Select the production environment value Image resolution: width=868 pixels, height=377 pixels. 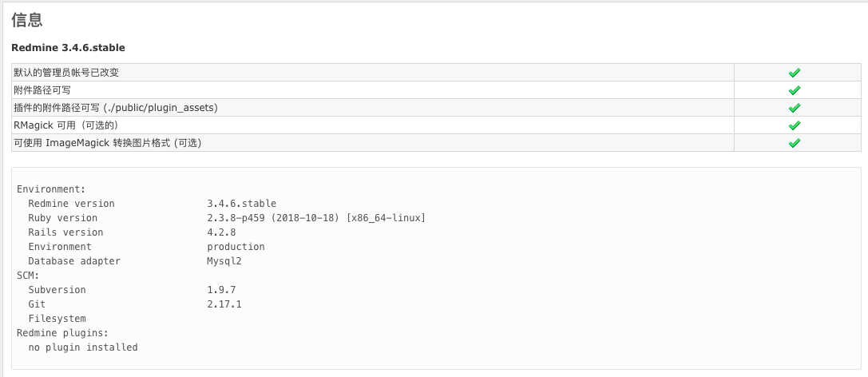(x=236, y=247)
